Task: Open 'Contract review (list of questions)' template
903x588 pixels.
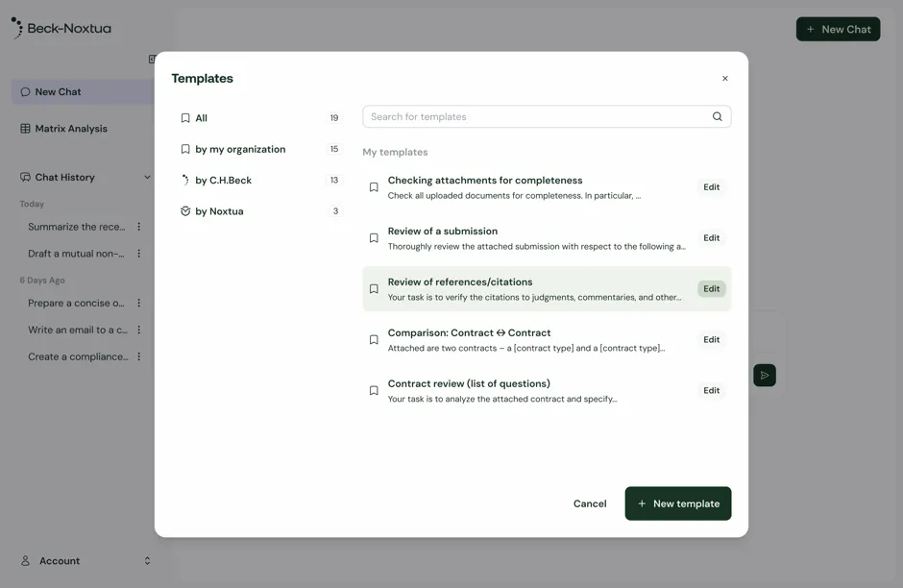Action: [x=547, y=390]
